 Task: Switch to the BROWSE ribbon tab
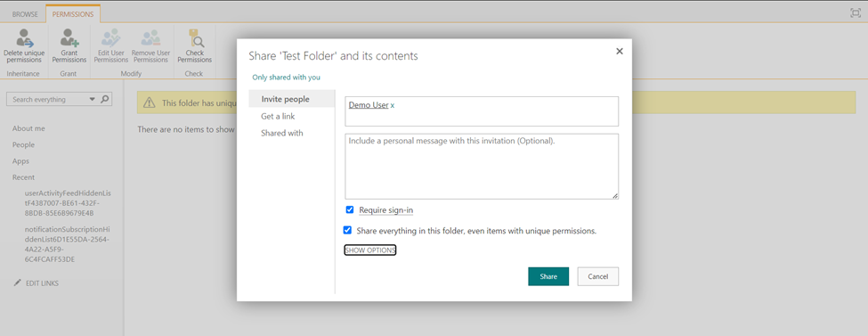pos(25,14)
